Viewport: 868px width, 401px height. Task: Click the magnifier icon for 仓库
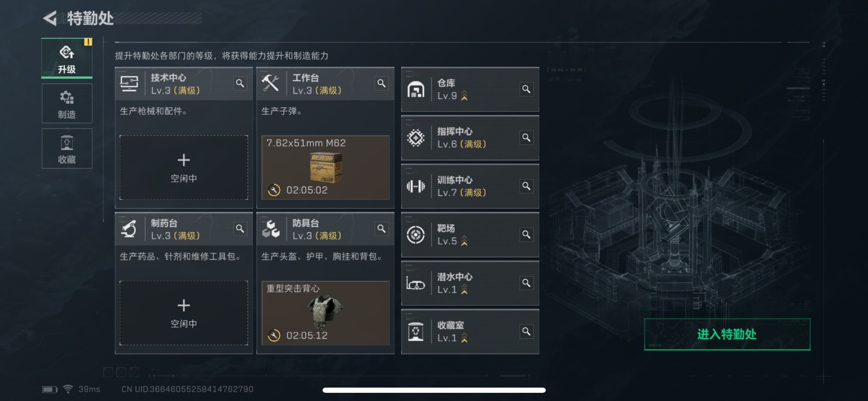(x=526, y=89)
